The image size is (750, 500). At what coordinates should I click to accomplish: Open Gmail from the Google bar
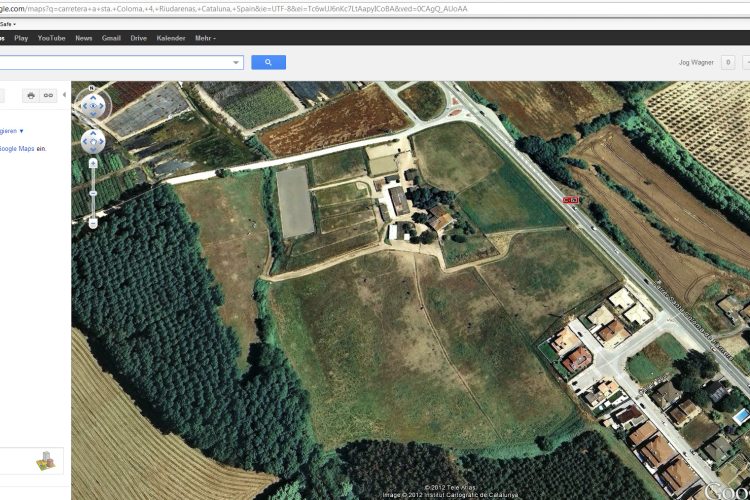point(111,38)
